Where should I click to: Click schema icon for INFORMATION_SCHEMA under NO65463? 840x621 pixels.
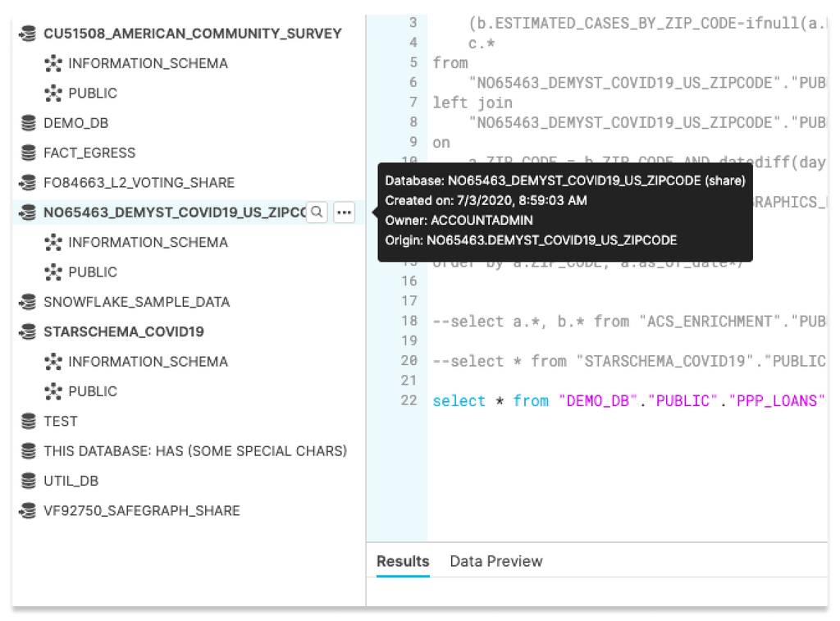coord(53,242)
